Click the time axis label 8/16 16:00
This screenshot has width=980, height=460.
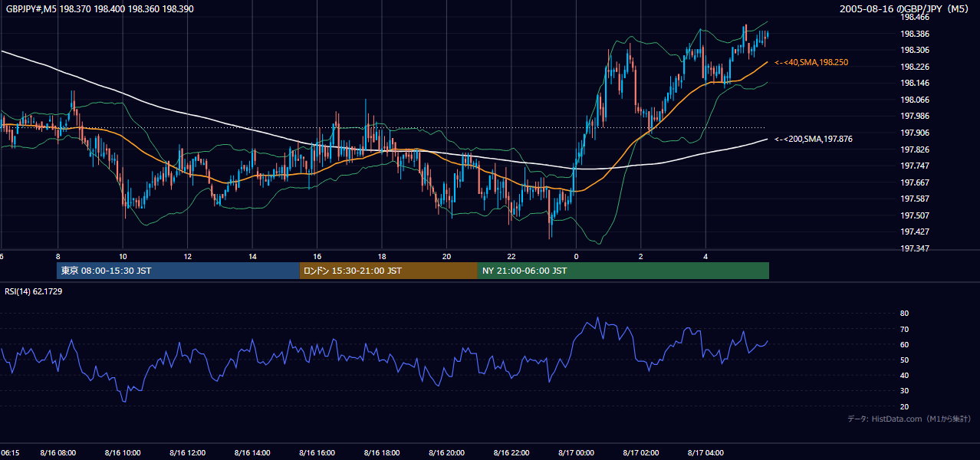317,453
